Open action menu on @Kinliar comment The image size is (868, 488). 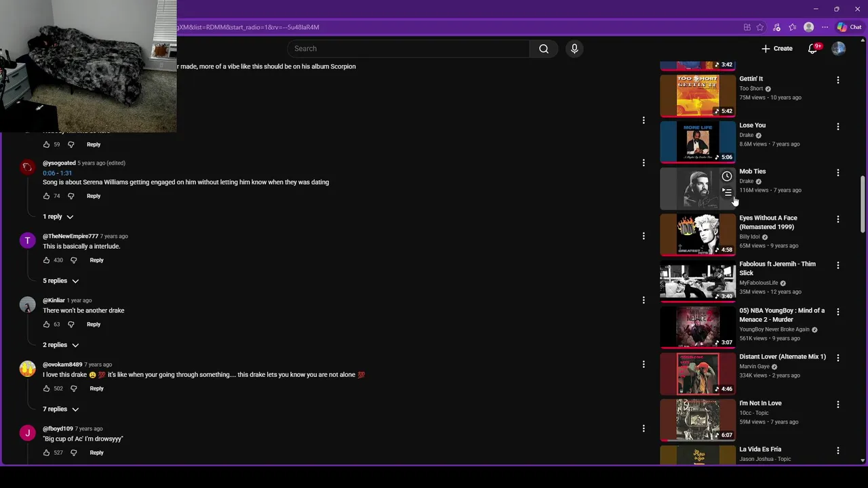pos(644,300)
